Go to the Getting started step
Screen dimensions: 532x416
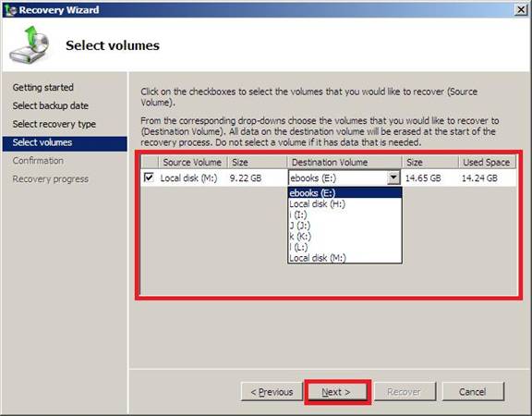coord(43,87)
